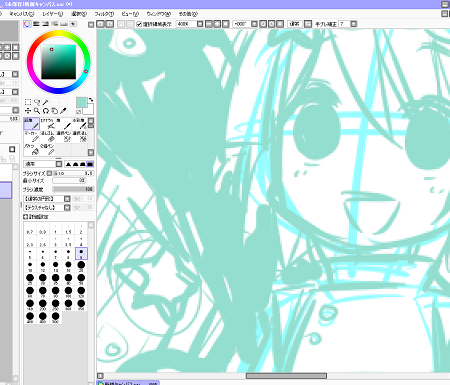The width and height of the screenshot is (450, 385).
Task: Click the zoom out minus button
Action: point(209,24)
